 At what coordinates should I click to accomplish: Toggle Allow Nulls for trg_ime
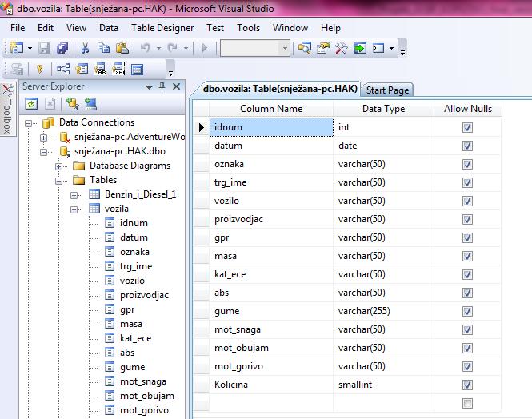click(x=467, y=183)
